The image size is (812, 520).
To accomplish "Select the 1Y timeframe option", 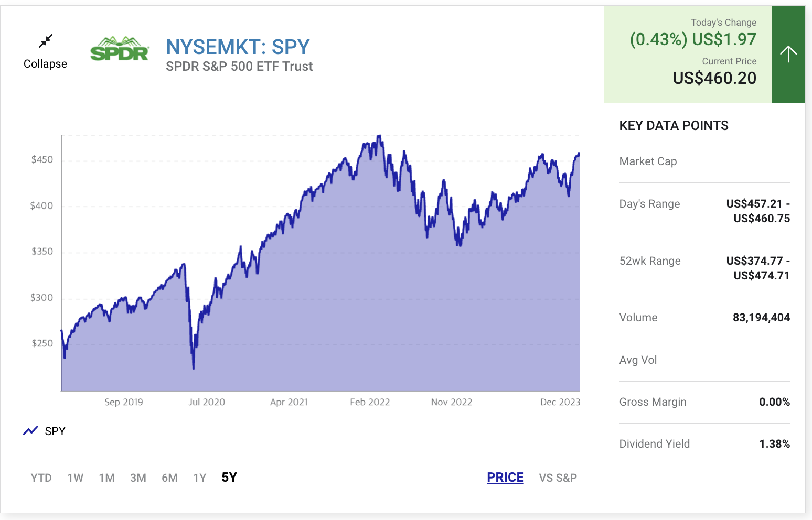I will click(x=199, y=478).
